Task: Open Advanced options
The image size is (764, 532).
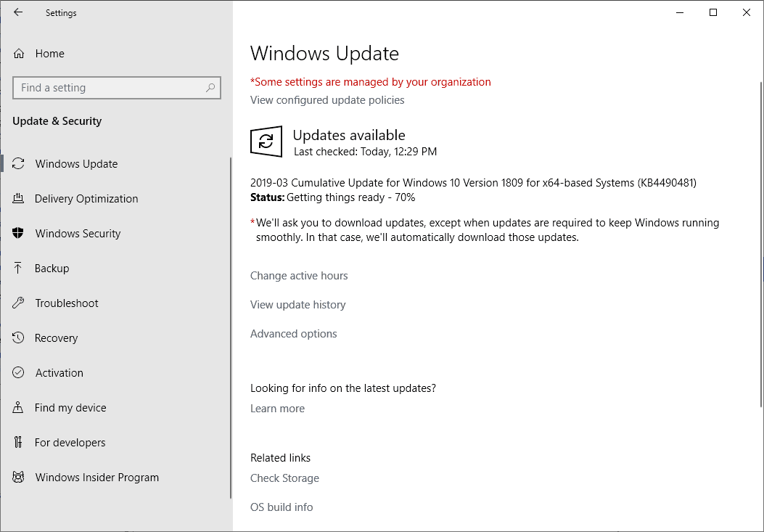Action: [x=293, y=333]
